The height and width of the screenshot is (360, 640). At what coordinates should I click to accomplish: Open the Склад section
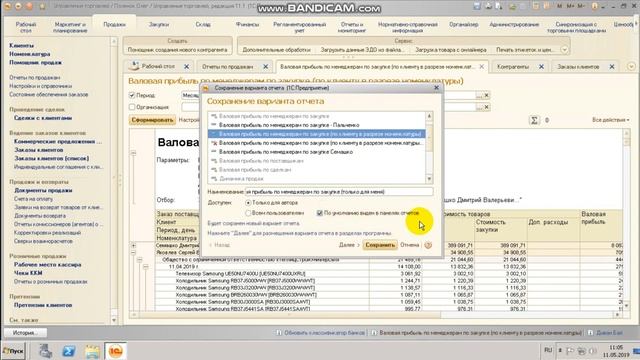(x=203, y=24)
